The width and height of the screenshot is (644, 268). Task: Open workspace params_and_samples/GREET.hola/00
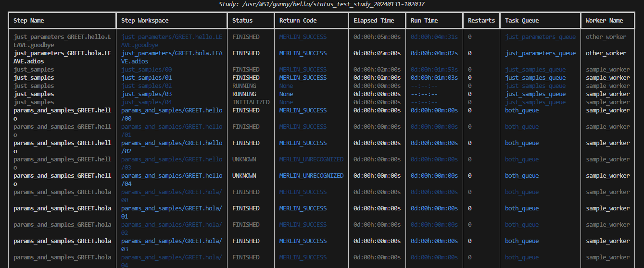click(172, 196)
